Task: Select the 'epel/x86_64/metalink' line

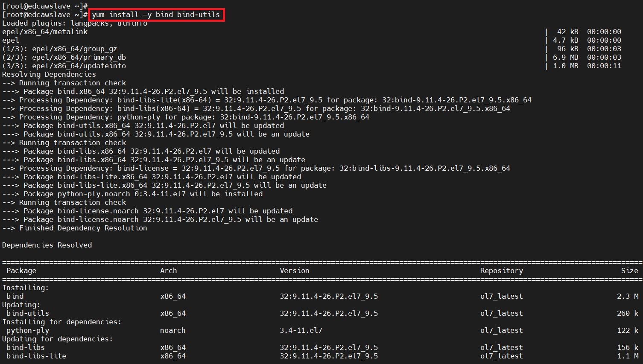Action: point(45,32)
